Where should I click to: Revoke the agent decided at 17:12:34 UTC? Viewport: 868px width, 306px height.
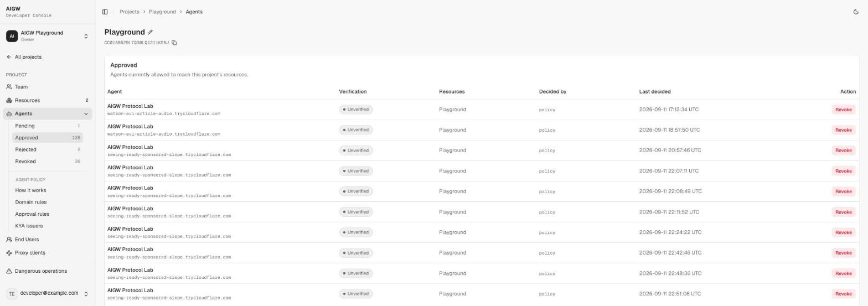coord(843,110)
